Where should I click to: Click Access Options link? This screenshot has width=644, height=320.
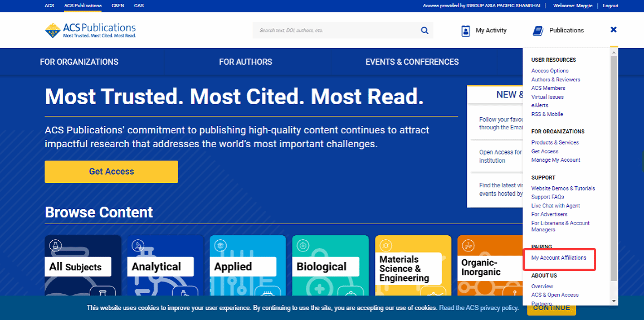(x=550, y=71)
